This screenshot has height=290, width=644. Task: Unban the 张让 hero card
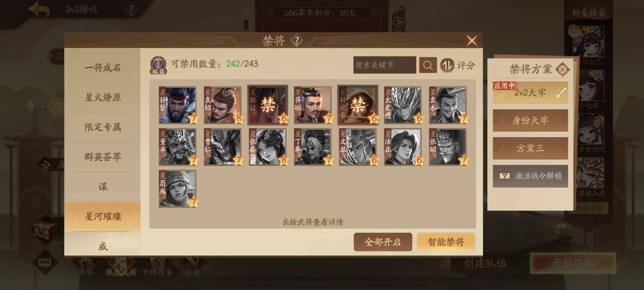(267, 105)
